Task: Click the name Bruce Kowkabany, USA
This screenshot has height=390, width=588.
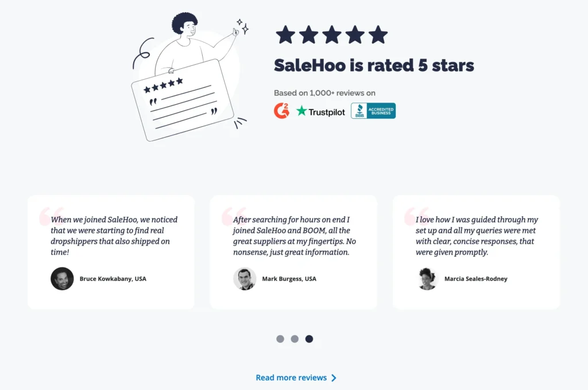Action: [113, 279]
